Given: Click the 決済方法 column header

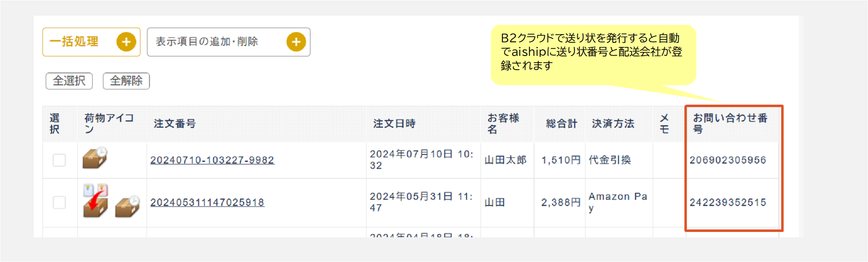Looking at the screenshot, I should [613, 124].
